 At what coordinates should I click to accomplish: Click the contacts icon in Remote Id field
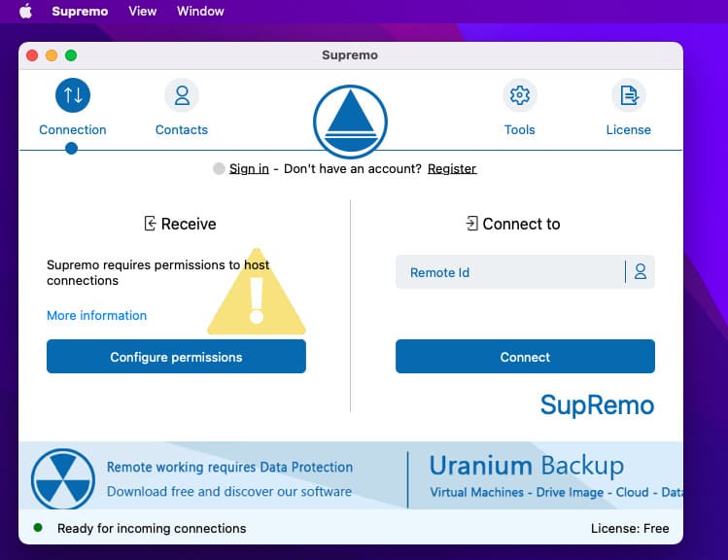click(x=641, y=271)
